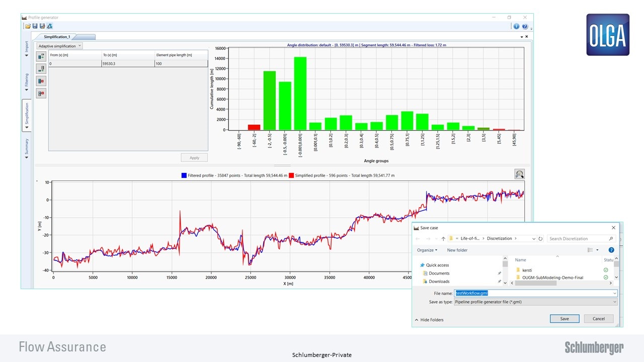Click Life-of-fi... in the address path

click(x=470, y=239)
